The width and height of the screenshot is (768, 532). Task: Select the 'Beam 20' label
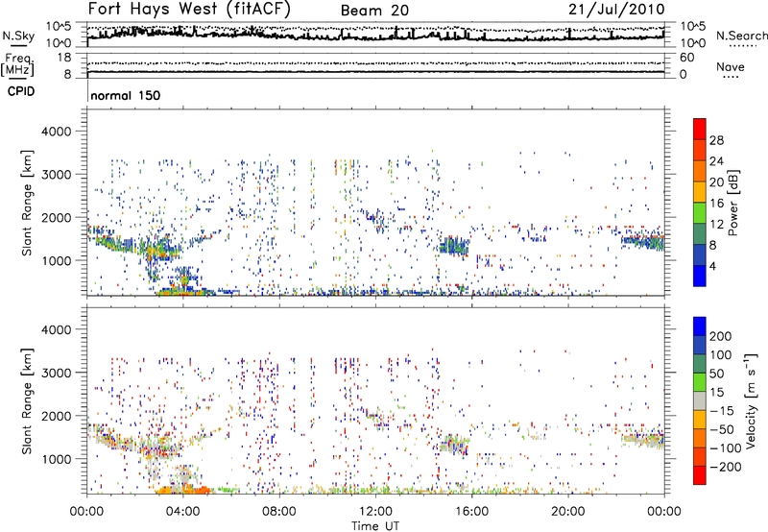pos(374,11)
